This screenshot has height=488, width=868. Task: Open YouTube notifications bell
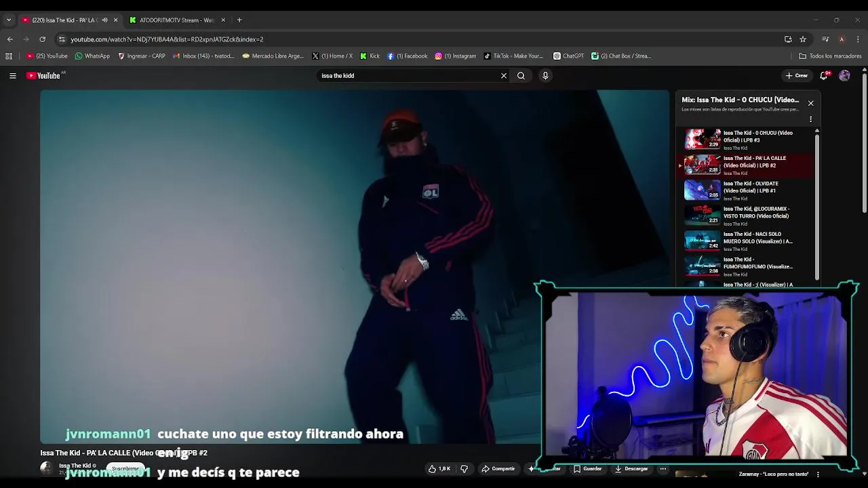tap(824, 76)
